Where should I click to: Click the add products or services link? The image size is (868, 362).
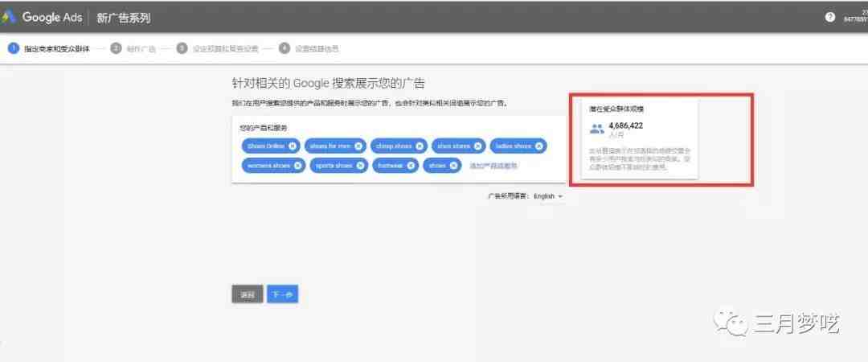(x=493, y=166)
